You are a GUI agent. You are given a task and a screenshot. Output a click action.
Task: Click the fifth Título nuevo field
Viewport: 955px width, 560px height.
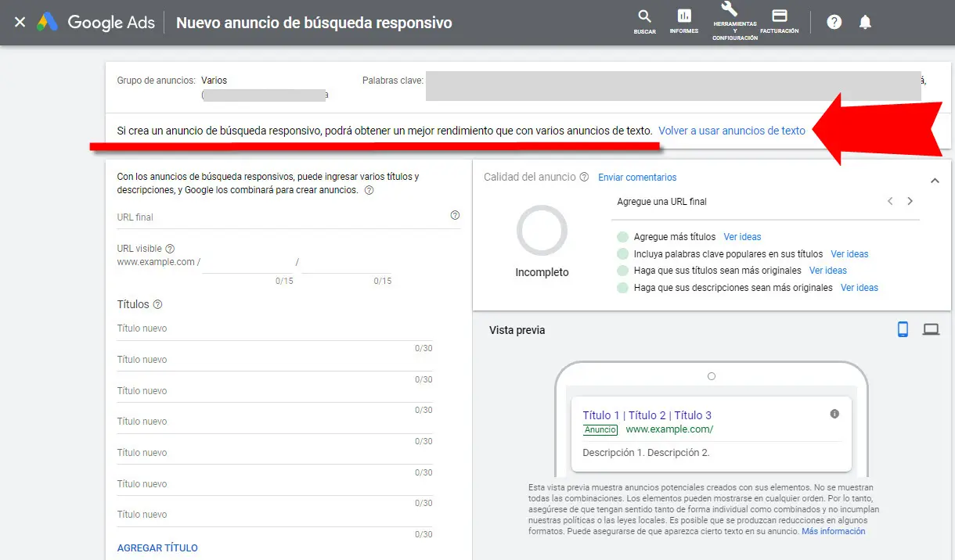click(275, 453)
